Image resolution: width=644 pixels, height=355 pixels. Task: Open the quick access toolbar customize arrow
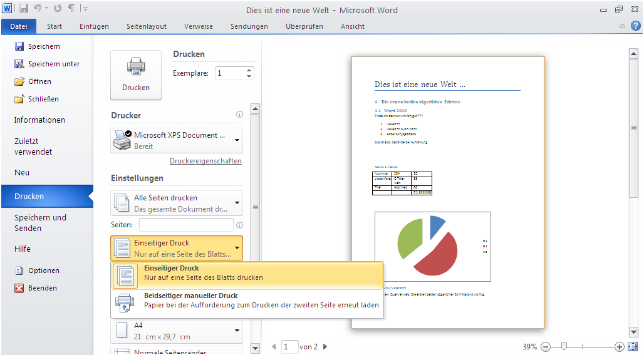coord(85,8)
